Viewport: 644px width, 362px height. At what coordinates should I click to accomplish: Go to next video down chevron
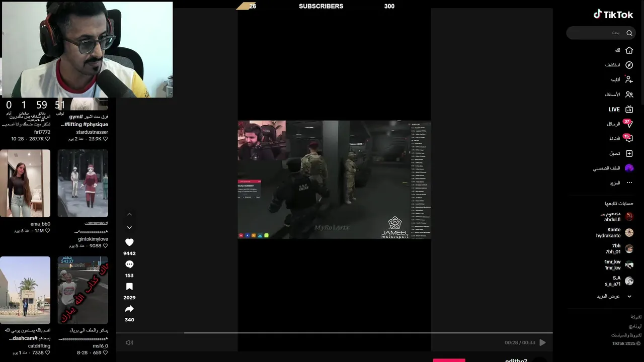pos(129,228)
